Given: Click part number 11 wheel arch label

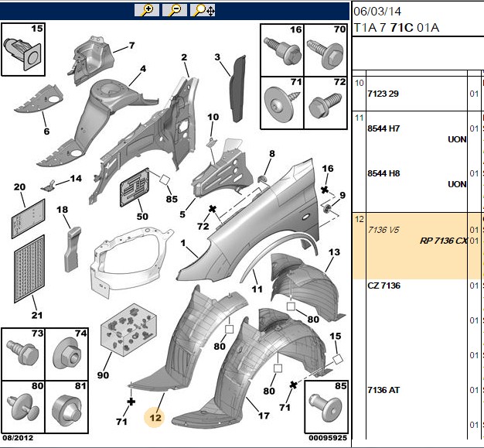Looking at the screenshot, I should (257, 289).
